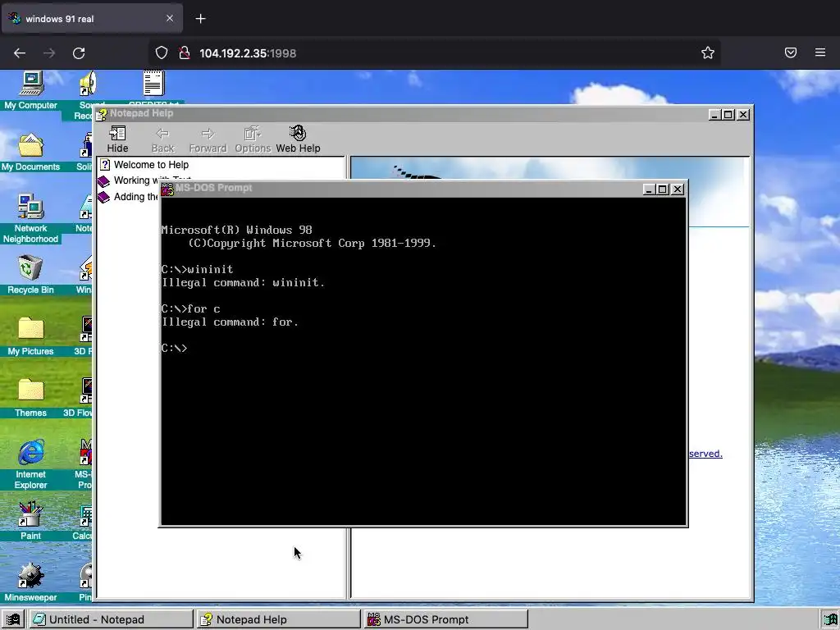840x630 pixels.
Task: Minimize the Notepad Help window
Action: 714,115
